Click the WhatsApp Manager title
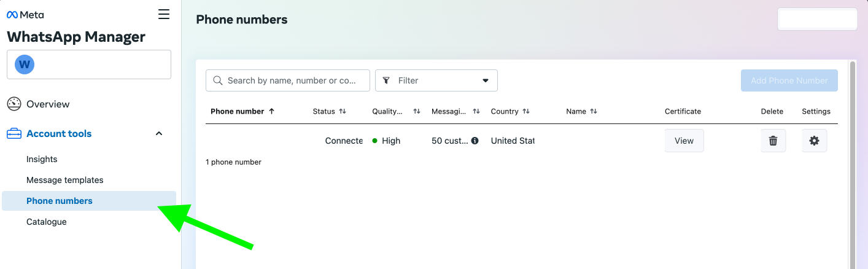 [x=76, y=37]
